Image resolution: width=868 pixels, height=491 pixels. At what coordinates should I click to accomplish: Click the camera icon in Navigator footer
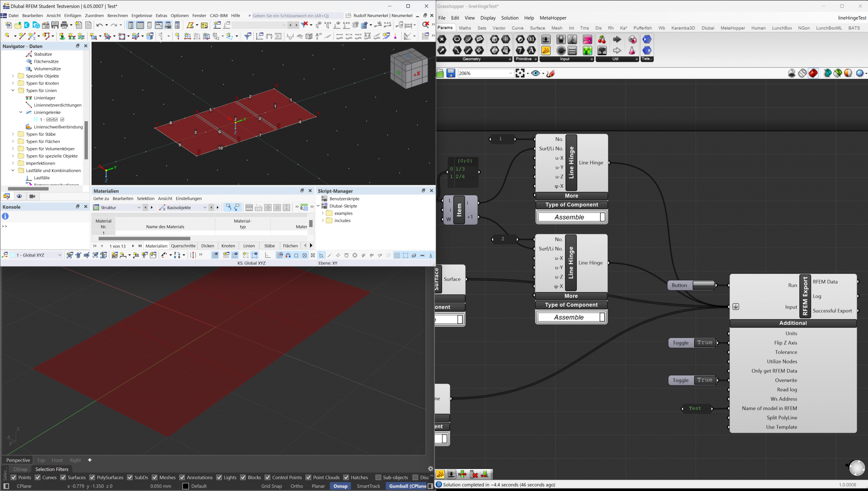[x=32, y=196]
